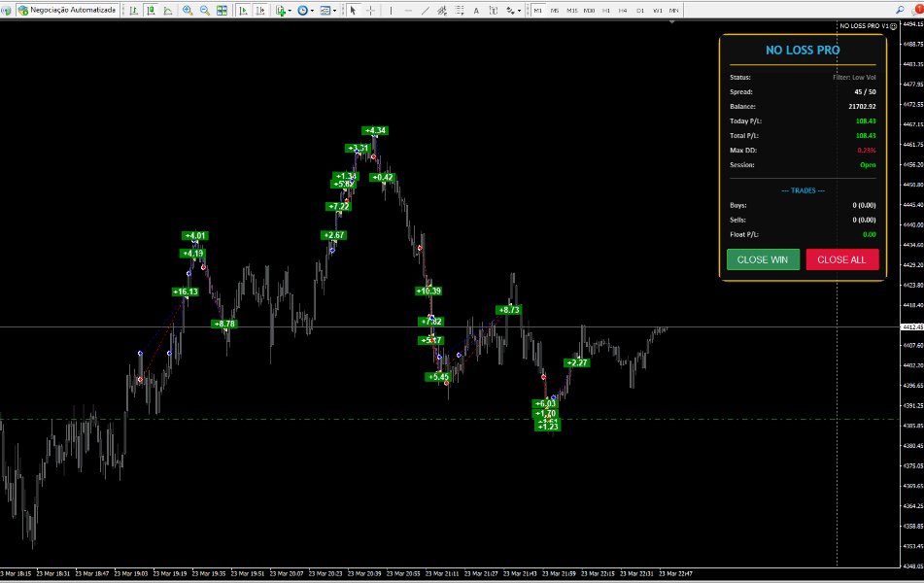The width and height of the screenshot is (924, 583).
Task: Click the NO LOSS PRO V1 smiley icon
Action: [x=893, y=26]
